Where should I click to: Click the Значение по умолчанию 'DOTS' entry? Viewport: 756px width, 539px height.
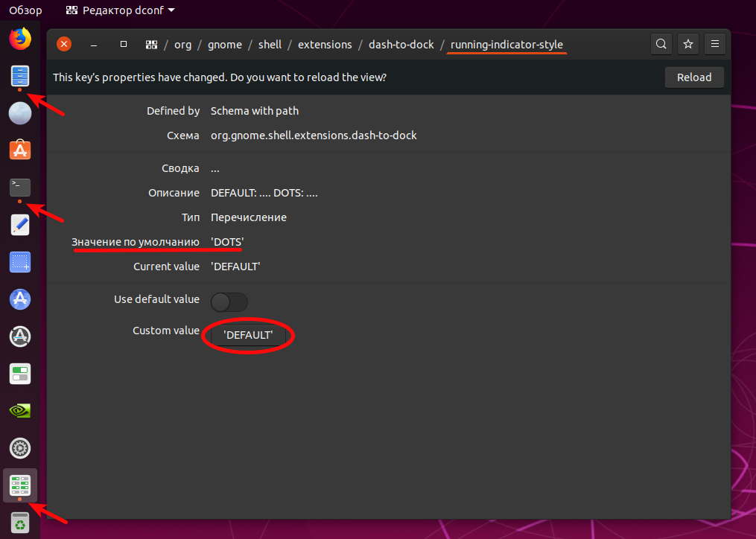point(225,241)
